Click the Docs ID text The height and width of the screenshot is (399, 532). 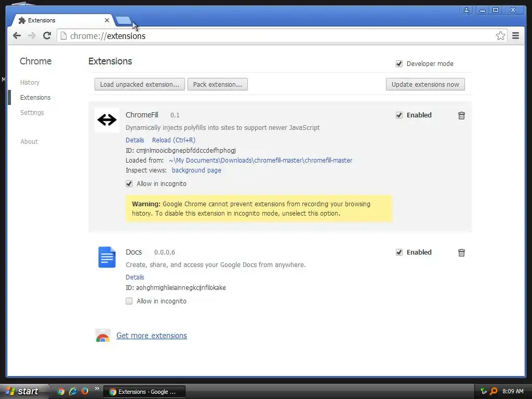pos(176,288)
